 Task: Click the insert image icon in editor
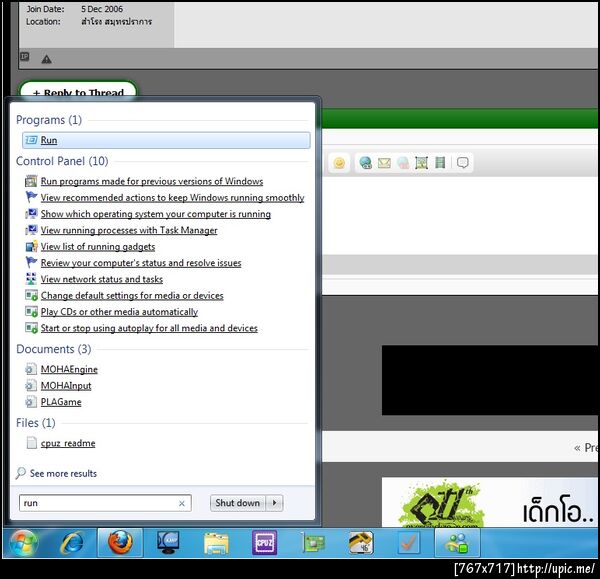(x=421, y=163)
